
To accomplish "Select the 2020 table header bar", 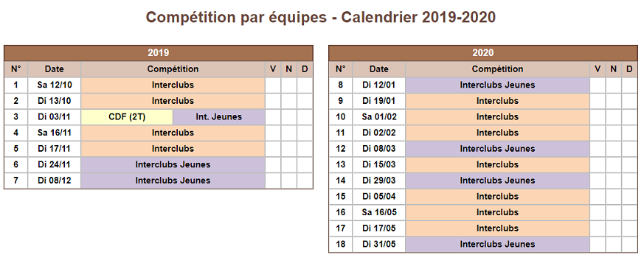I will pyautogui.click(x=483, y=53).
